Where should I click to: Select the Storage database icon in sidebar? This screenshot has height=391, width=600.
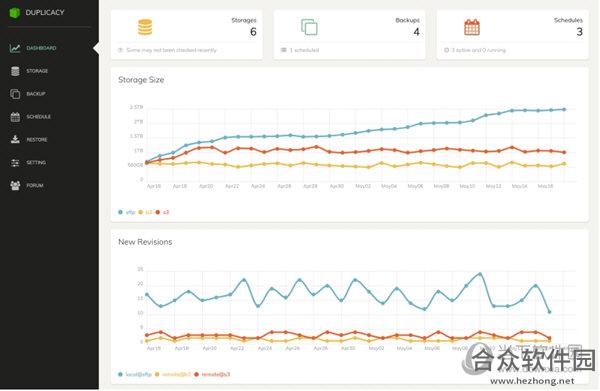point(15,71)
